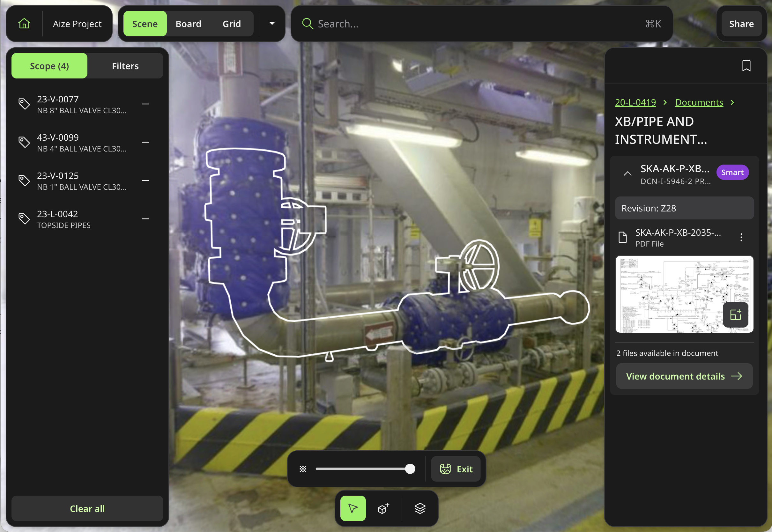Switch to the Board view tab
This screenshot has width=772, height=532.
(188, 24)
